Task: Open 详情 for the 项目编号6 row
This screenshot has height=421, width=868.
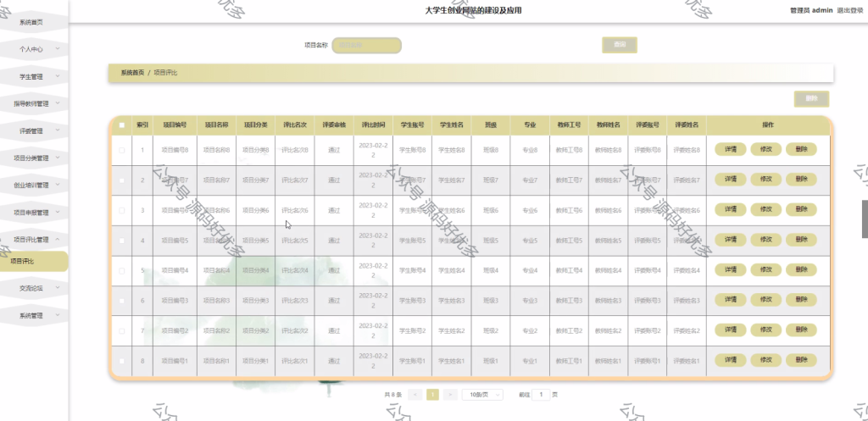Action: tap(731, 210)
